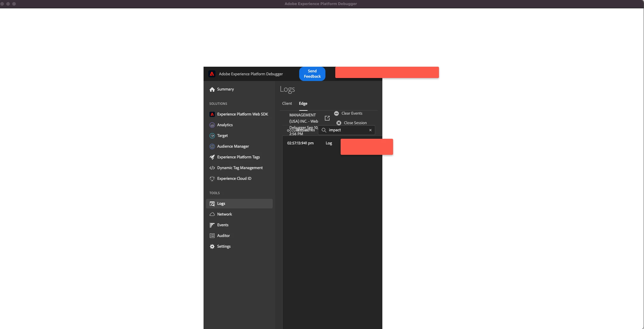Open the Auditor tool
Image resolution: width=644 pixels, height=329 pixels.
tap(223, 236)
